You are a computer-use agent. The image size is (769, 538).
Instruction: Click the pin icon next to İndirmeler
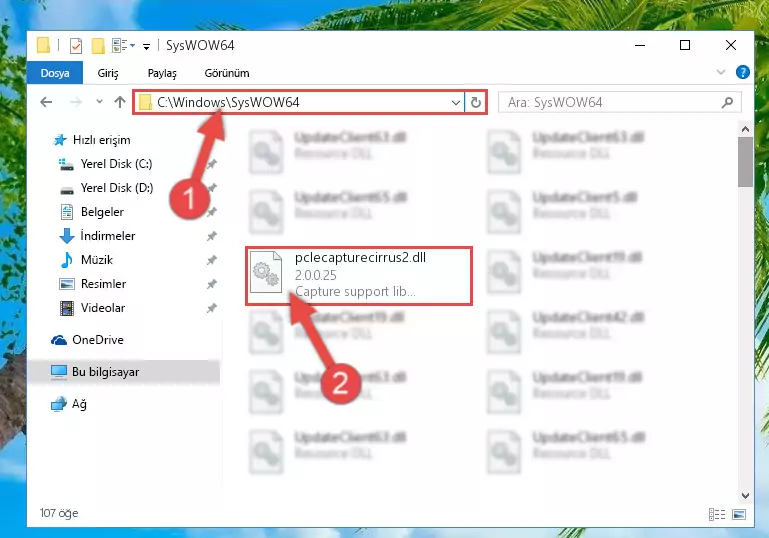[x=211, y=236]
